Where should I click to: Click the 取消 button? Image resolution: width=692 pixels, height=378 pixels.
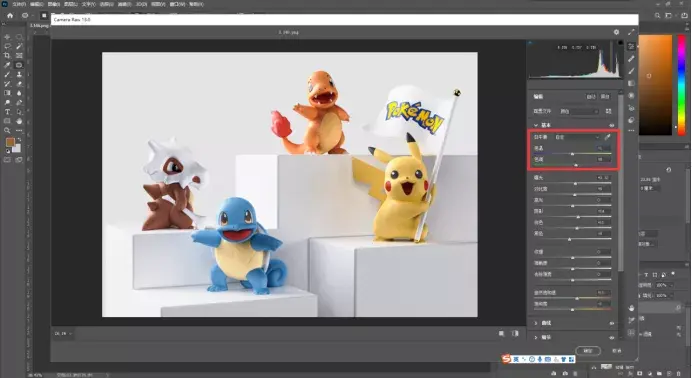pyautogui.click(x=617, y=351)
